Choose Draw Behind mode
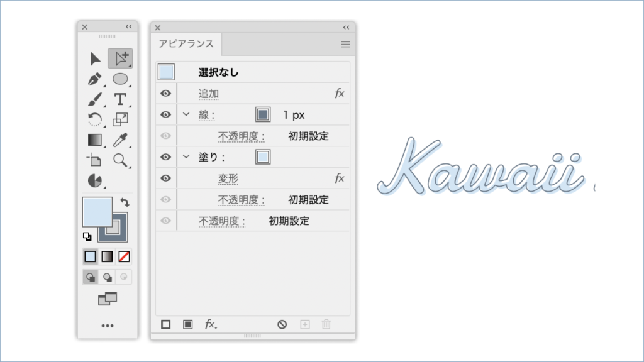Image resolution: width=644 pixels, height=362 pixels. coord(107,277)
